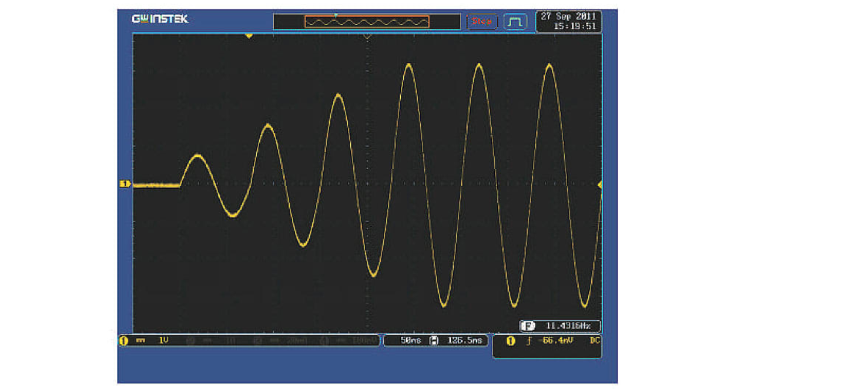Click the white horizontal center marker at top
Image resolution: width=868 pixels, height=389 pixels.
[367, 36]
